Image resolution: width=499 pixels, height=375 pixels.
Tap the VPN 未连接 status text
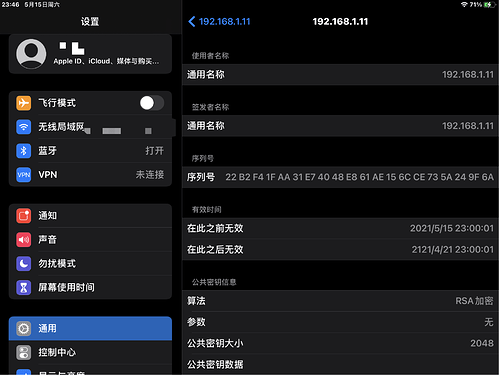point(150,175)
